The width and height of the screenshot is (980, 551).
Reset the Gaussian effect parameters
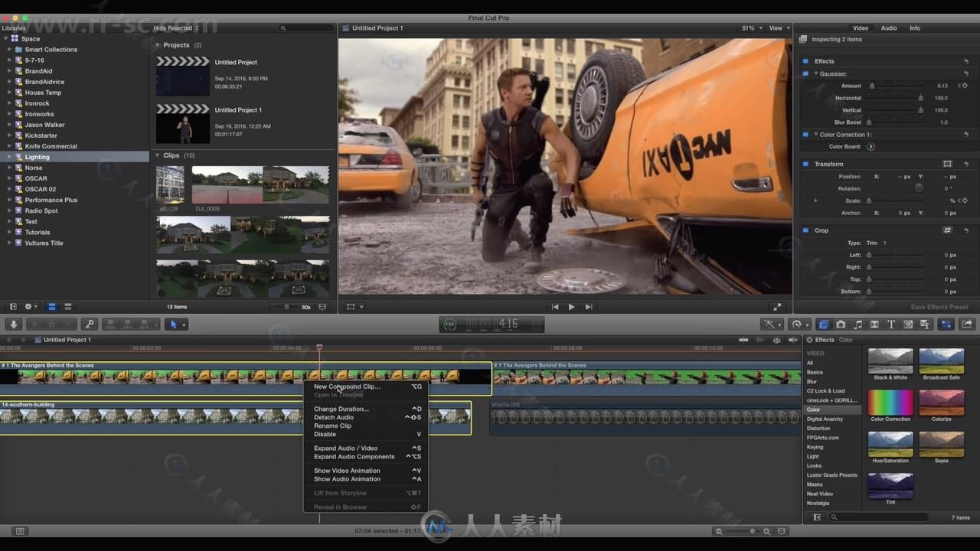[966, 73]
